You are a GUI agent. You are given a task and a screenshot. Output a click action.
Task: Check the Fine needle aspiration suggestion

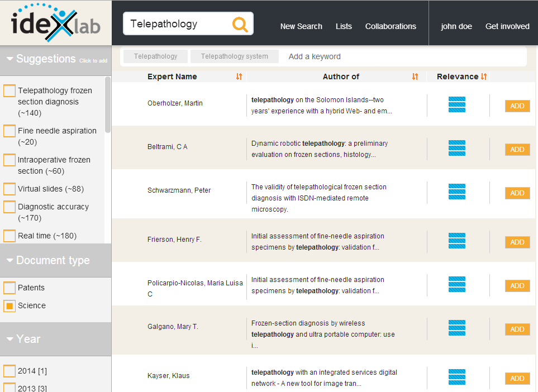click(9, 131)
